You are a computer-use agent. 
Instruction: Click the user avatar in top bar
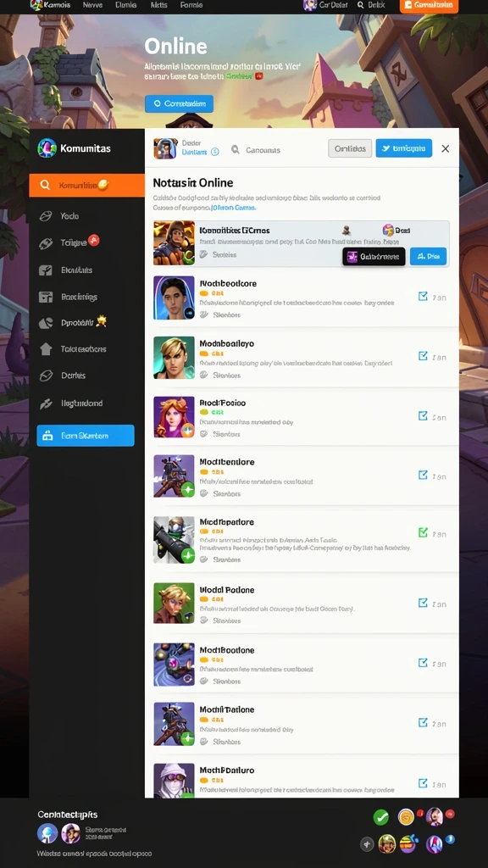point(310,5)
